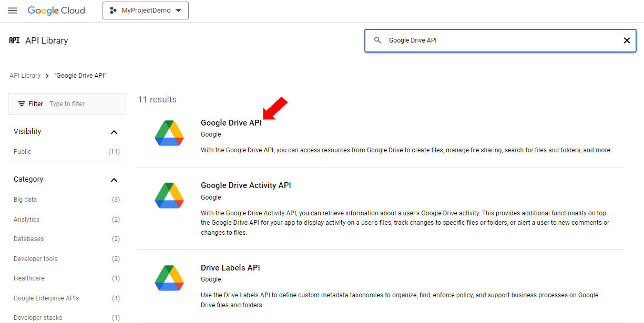This screenshot has height=323, width=644.
Task: Click the API Library header icon
Action: 14,40
